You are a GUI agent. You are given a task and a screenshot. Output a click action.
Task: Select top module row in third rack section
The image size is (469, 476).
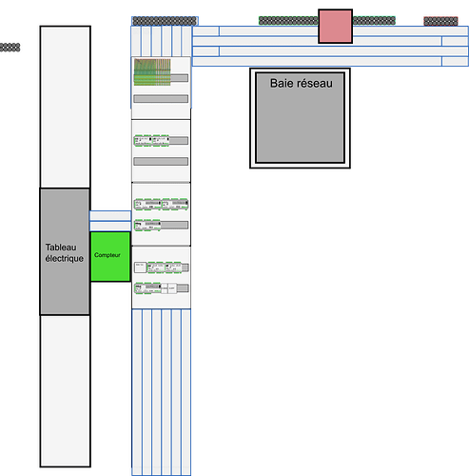[x=161, y=204]
